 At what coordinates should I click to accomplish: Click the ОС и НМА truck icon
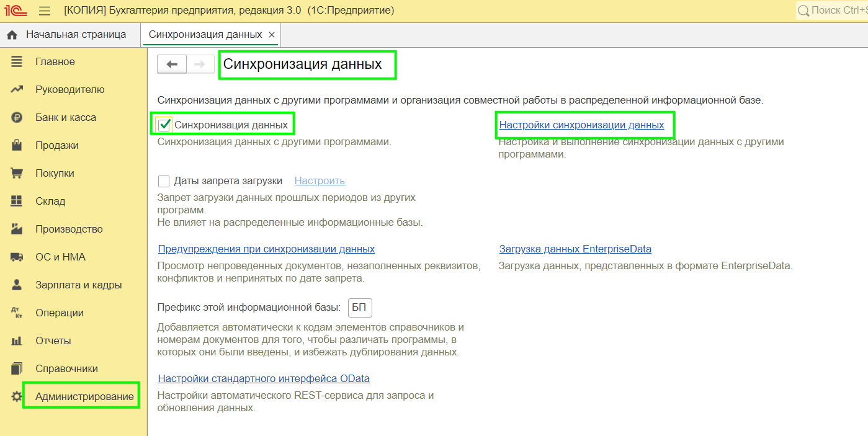(x=17, y=257)
